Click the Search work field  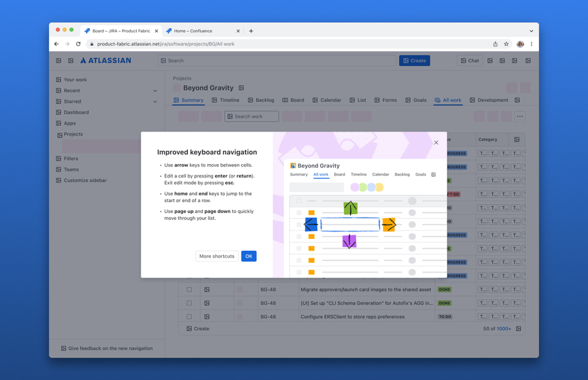[252, 116]
